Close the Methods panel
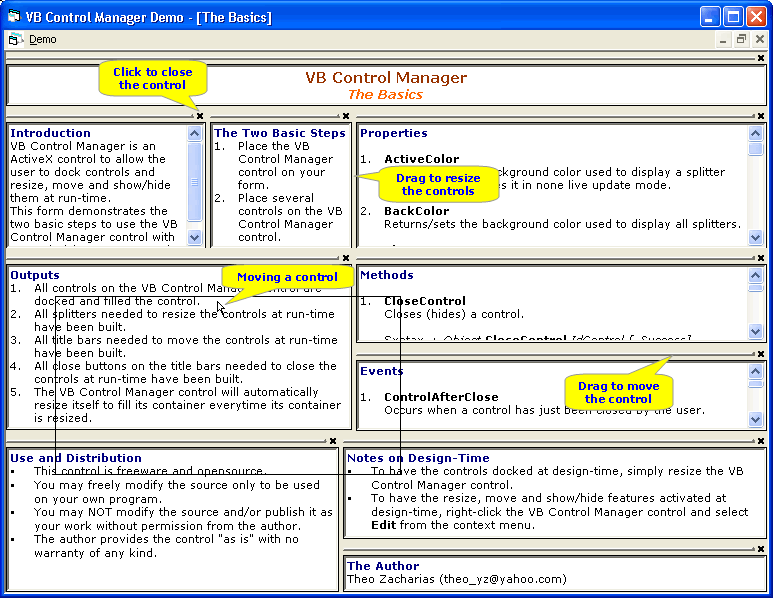This screenshot has height=598, width=773. [761, 258]
